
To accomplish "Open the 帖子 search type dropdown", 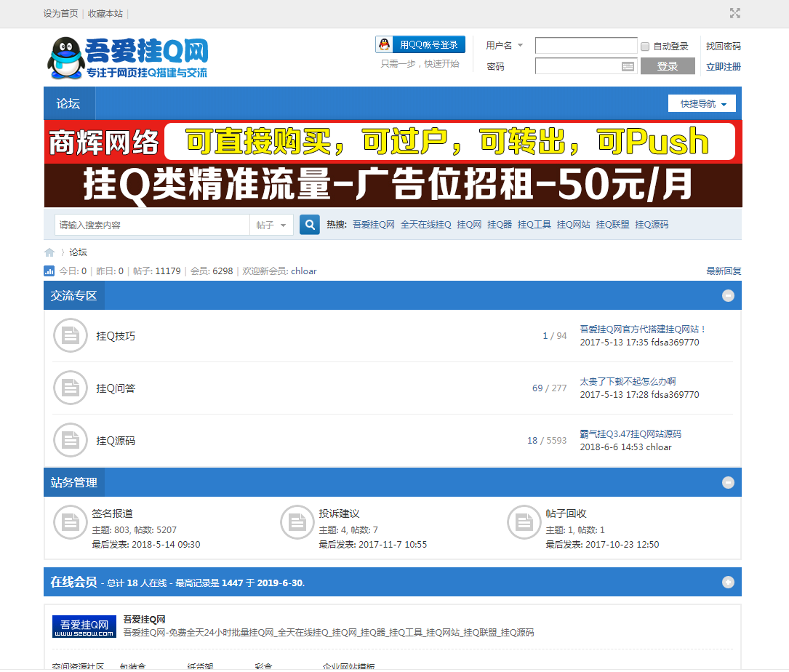I will point(272,225).
